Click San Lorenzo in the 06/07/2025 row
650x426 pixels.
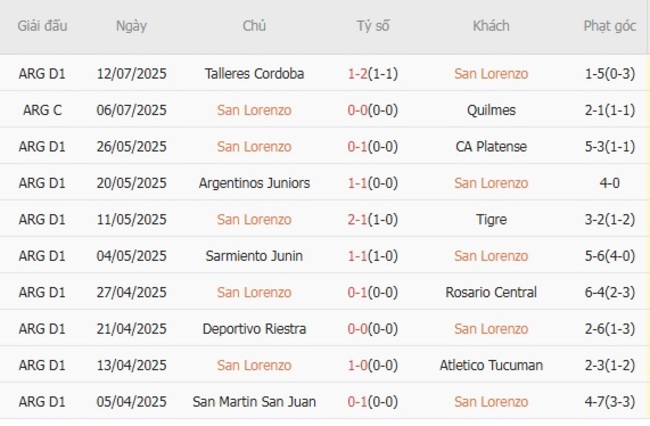click(x=255, y=110)
